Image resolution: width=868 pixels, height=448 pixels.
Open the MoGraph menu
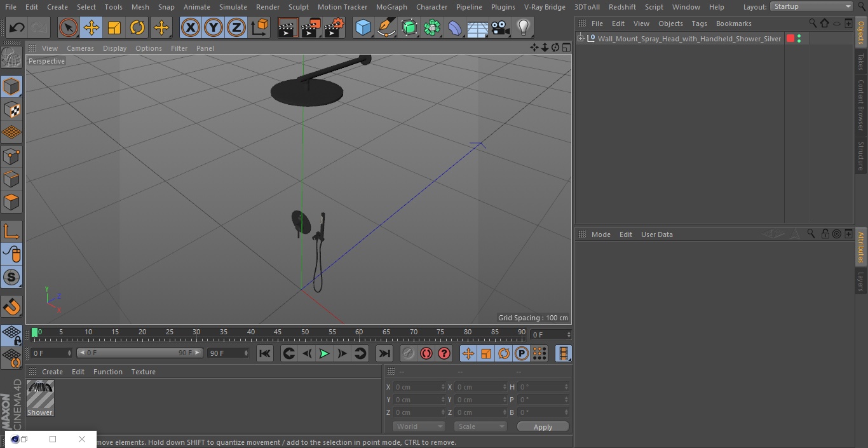(391, 7)
